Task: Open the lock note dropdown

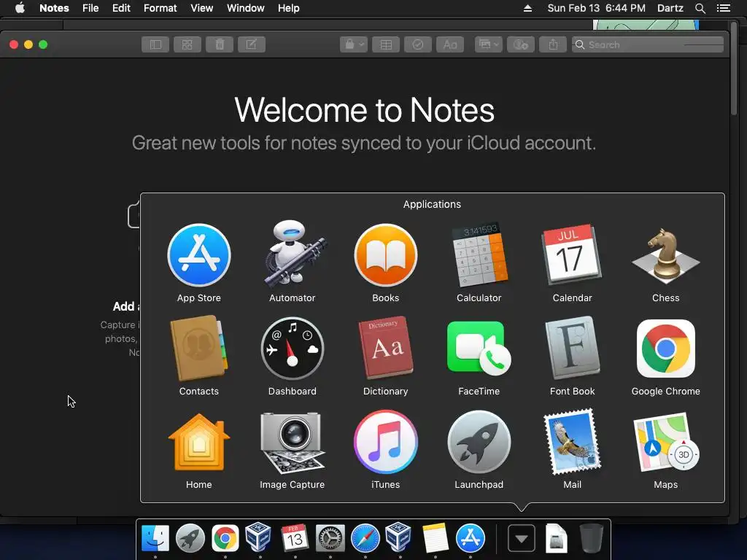Action: pos(354,44)
